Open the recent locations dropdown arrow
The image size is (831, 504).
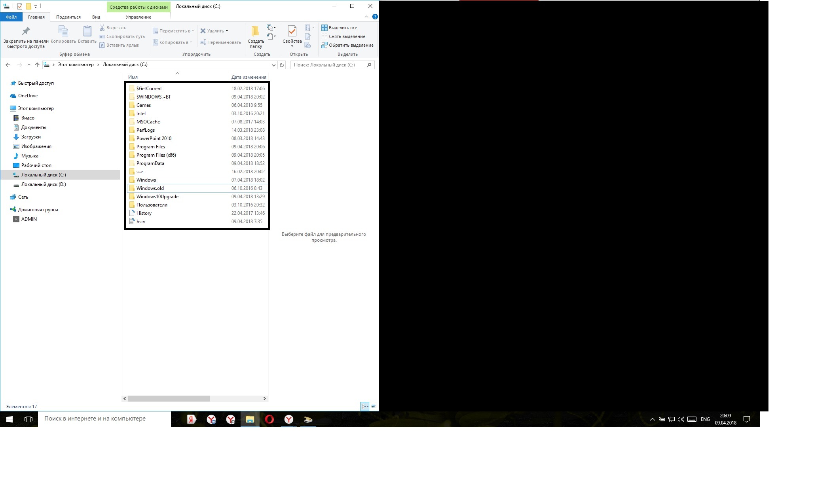coord(29,65)
